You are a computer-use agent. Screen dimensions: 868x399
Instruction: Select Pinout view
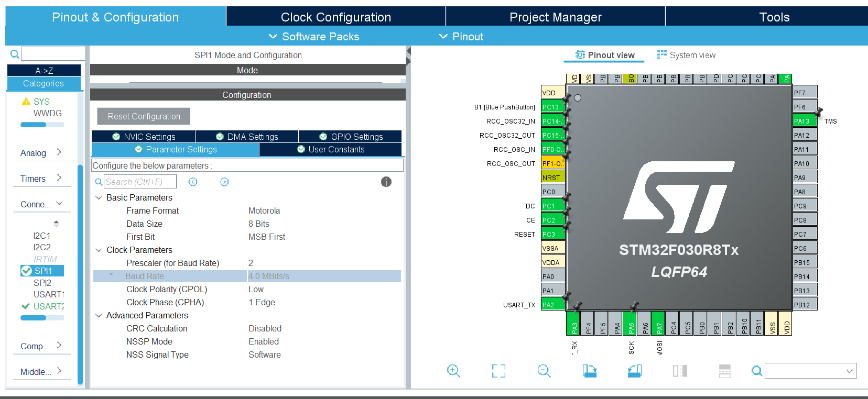click(x=605, y=55)
